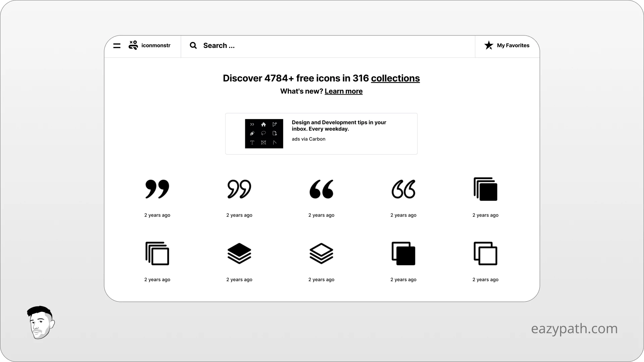Screen dimensions: 644x362
Task: Select the outlined overlapping squares duplicate icon
Action: click(485, 253)
